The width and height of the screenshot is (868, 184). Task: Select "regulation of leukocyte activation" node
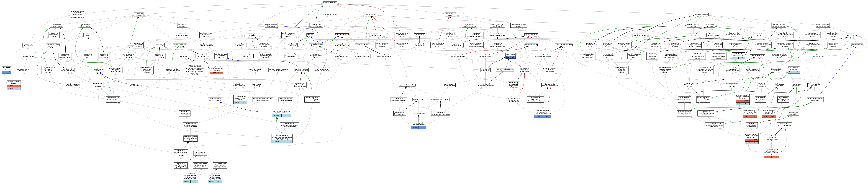click(384, 56)
